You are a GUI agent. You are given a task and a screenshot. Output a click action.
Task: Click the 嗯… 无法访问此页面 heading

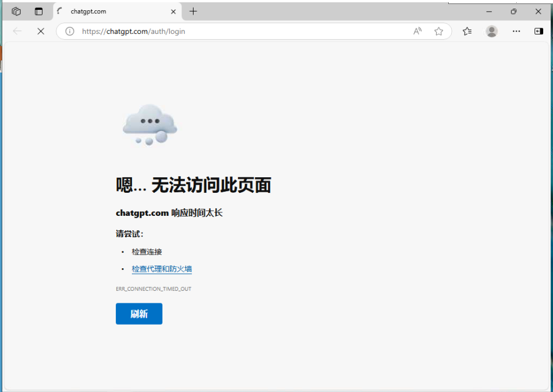point(194,185)
